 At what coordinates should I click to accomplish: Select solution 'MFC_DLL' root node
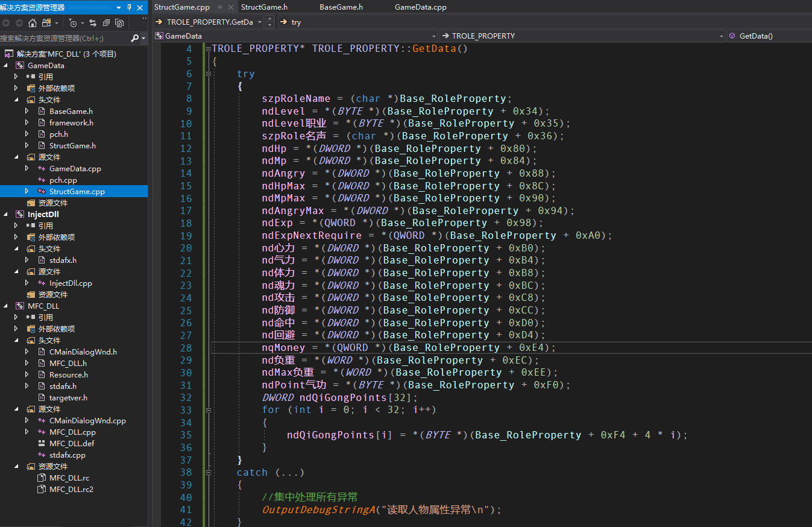pyautogui.click(x=66, y=54)
